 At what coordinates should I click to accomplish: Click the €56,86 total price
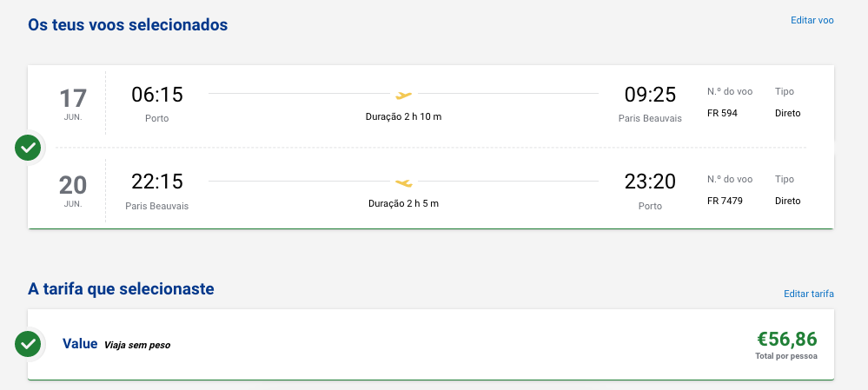pos(786,339)
